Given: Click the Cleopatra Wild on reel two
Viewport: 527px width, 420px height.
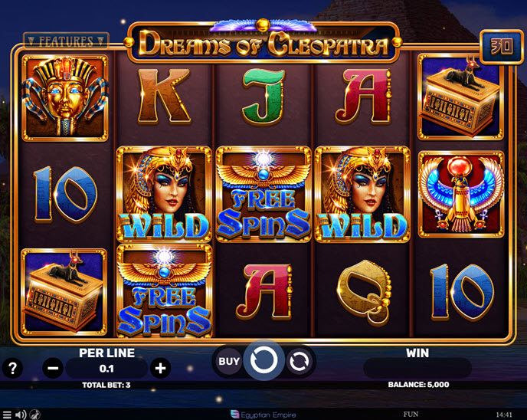Looking at the screenshot, I should [x=164, y=194].
